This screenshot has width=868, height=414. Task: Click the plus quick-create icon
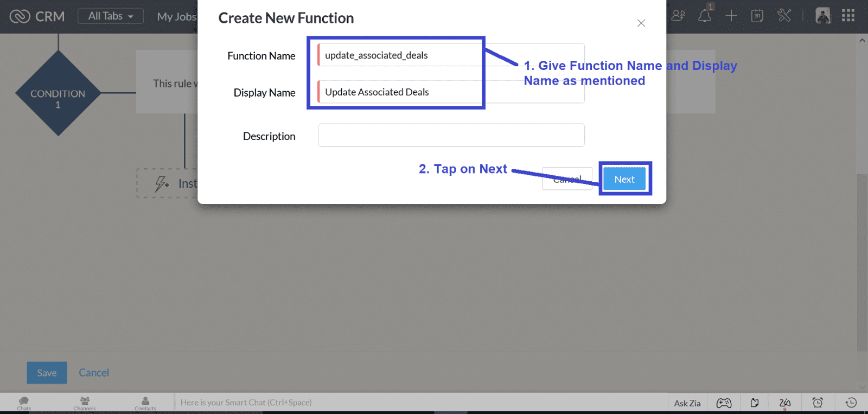coord(731,16)
